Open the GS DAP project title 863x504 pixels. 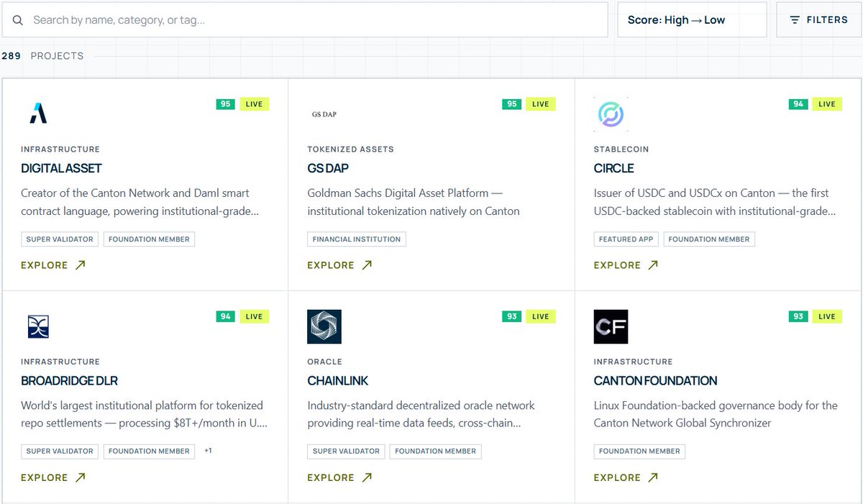click(329, 168)
